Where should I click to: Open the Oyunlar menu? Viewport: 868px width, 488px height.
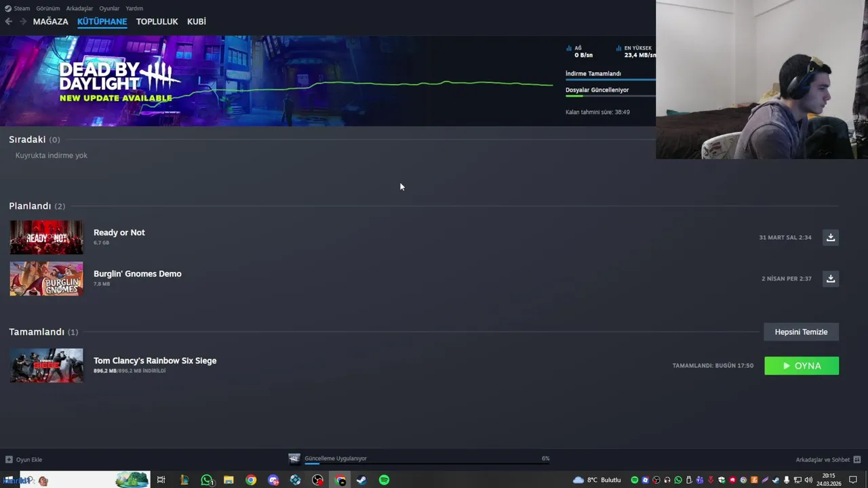(109, 8)
